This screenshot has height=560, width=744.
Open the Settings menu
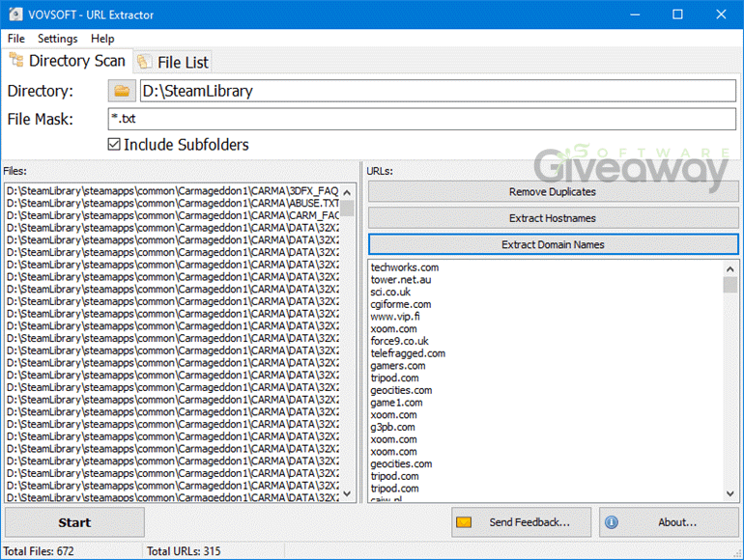58,39
